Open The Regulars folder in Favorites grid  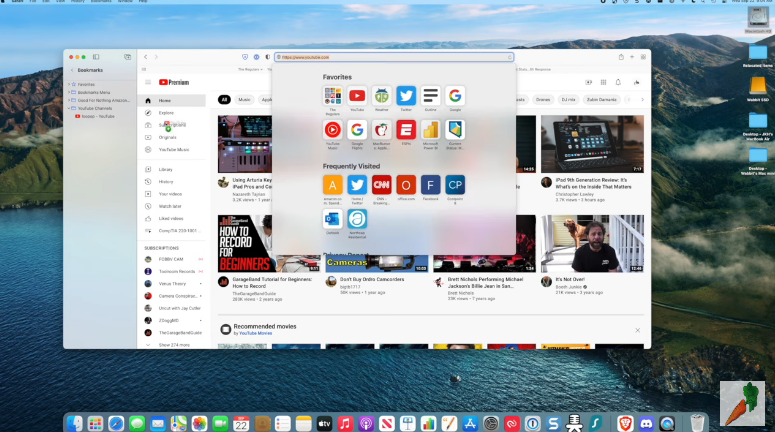point(333,96)
